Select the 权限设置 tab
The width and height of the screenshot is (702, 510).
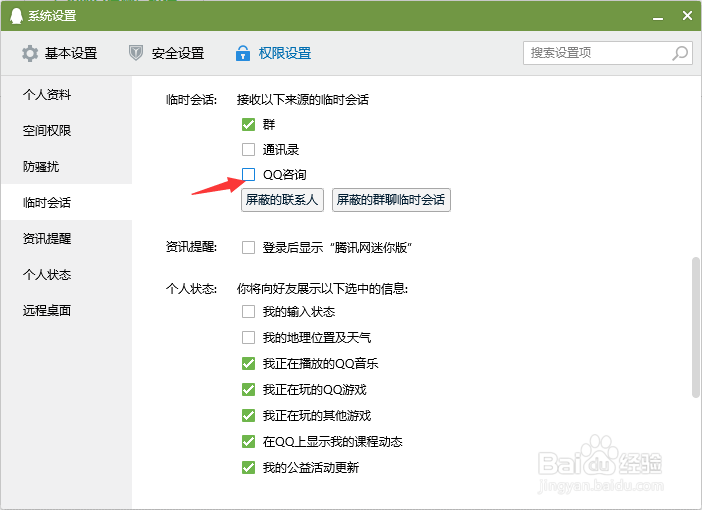coord(274,53)
